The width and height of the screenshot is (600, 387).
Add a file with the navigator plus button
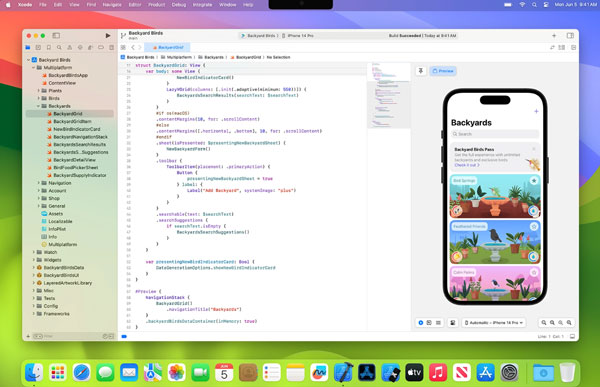28,336
